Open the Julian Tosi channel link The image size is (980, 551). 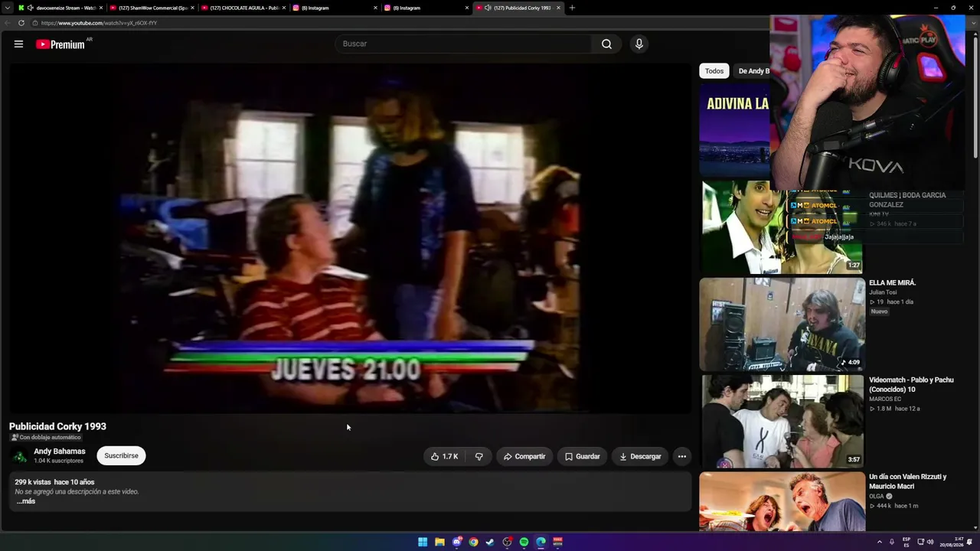point(883,292)
